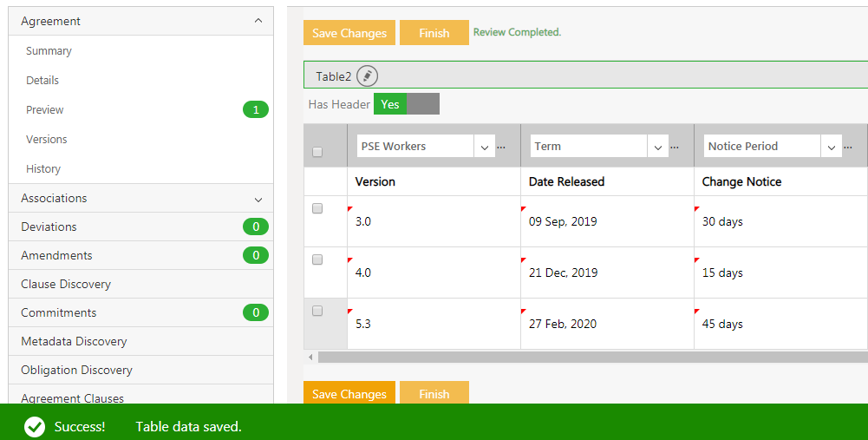The height and width of the screenshot is (440, 868).
Task: Tick the checkbox for version 5.3 row
Action: click(x=317, y=311)
